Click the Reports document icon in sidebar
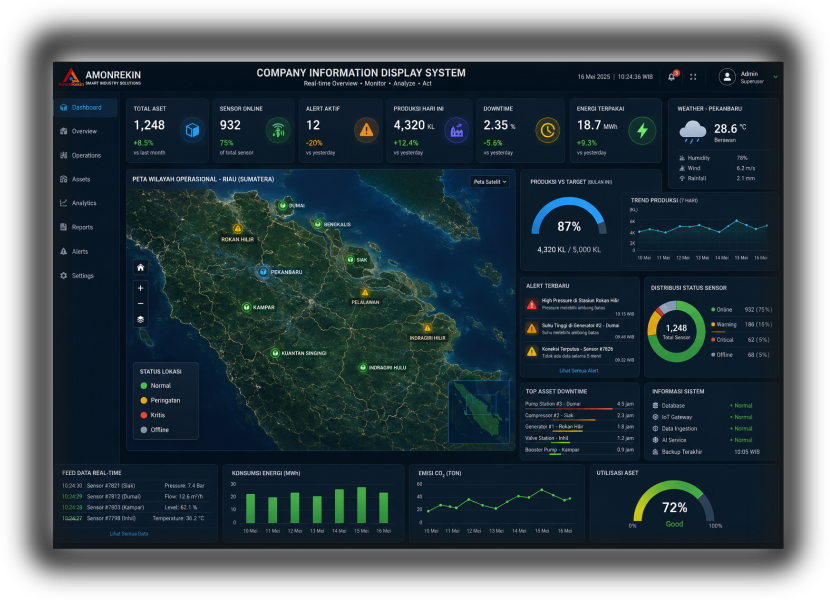 64,227
